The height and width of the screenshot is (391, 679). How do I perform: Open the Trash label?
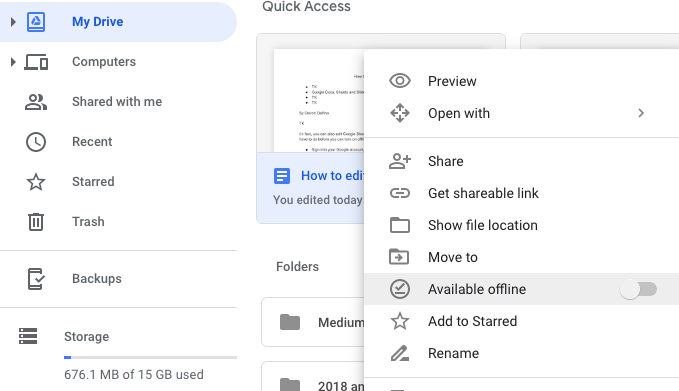click(88, 222)
